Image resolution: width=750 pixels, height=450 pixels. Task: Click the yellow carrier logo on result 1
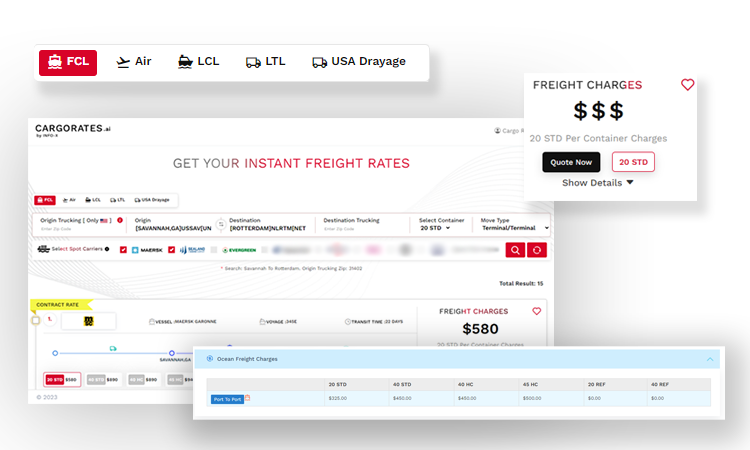pos(88,321)
